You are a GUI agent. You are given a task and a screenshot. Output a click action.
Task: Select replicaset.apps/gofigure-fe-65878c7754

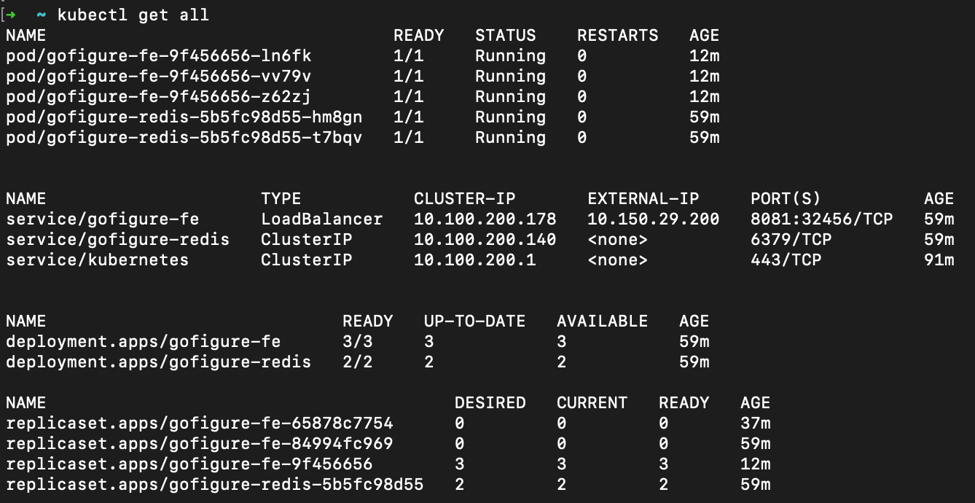pos(199,423)
